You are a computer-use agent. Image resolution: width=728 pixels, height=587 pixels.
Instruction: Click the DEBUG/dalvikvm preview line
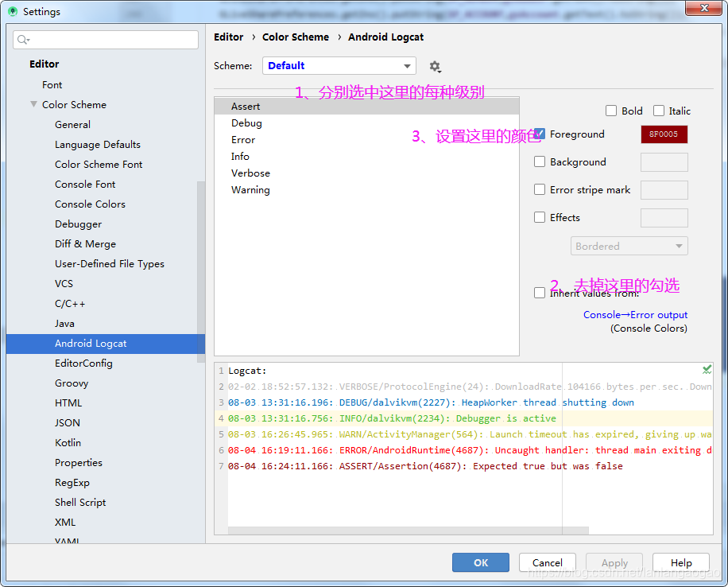point(431,402)
